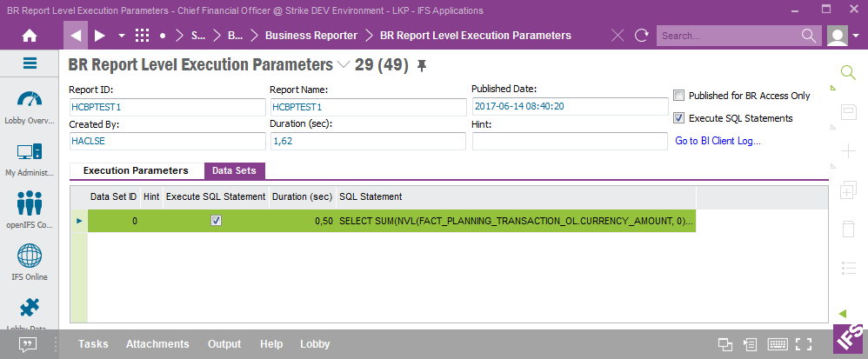Open the Attachments menu
This screenshot has width=868, height=359.
pyautogui.click(x=157, y=344)
